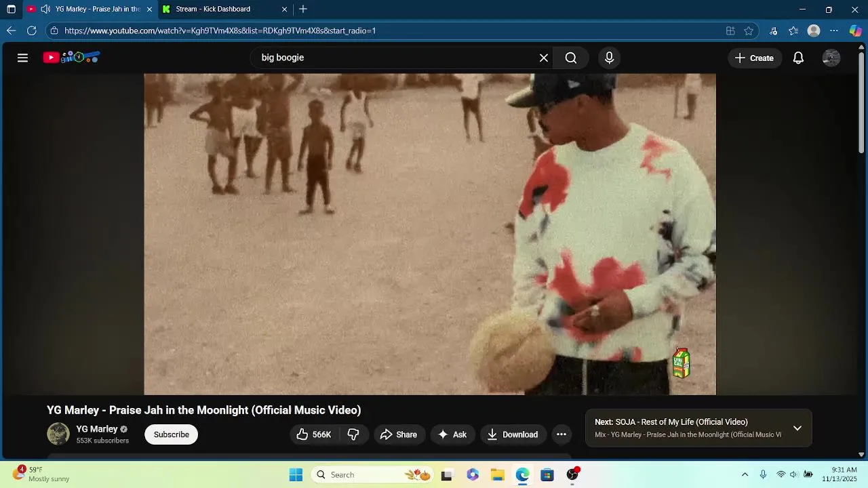This screenshot has height=488, width=868.
Task: Download the video
Action: coord(513,434)
